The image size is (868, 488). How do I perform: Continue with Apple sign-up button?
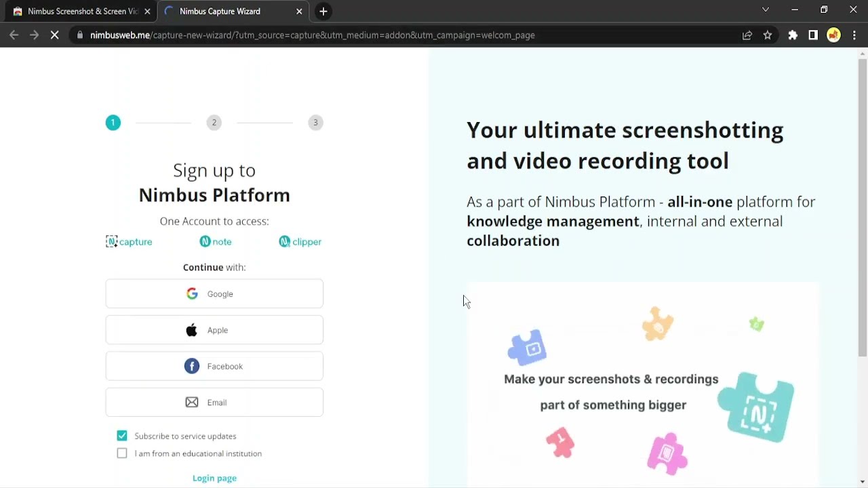click(214, 330)
